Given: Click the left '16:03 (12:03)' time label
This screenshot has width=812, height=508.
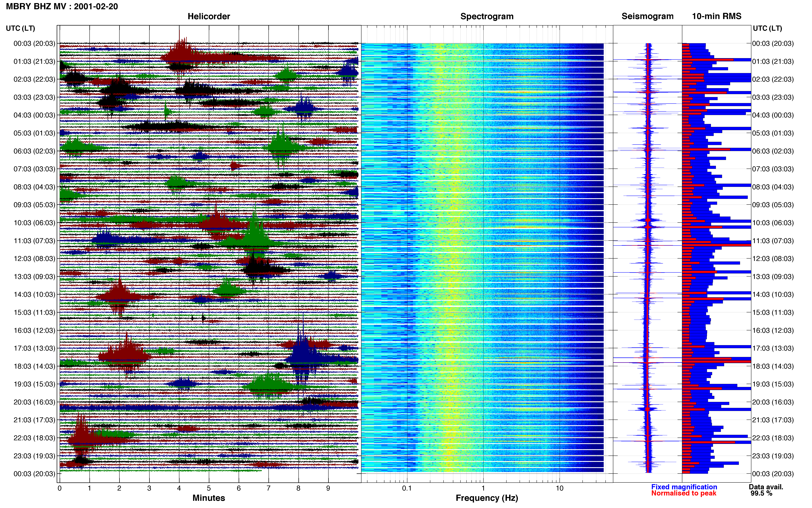Looking at the screenshot, I should pyautogui.click(x=34, y=330).
